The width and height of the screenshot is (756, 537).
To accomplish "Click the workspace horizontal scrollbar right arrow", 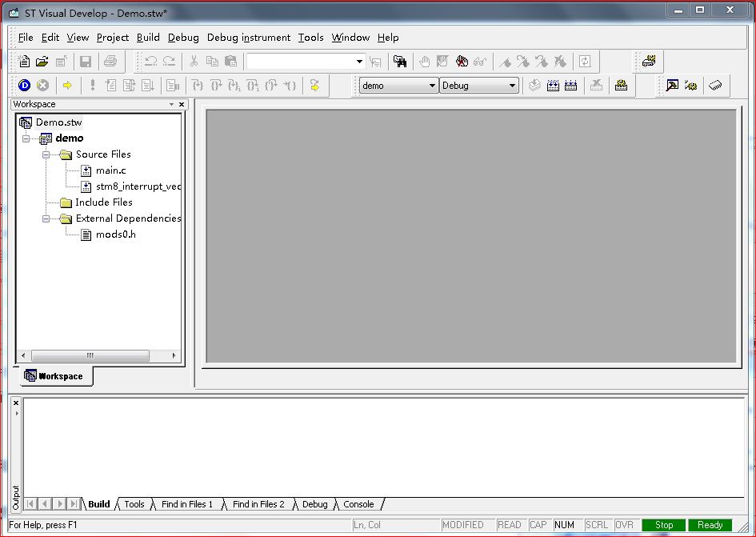I will click(174, 355).
